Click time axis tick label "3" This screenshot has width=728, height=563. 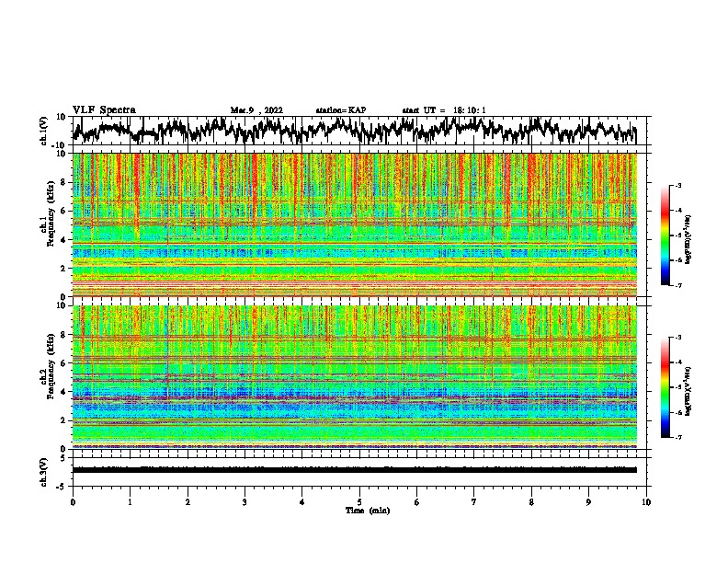coord(245,502)
